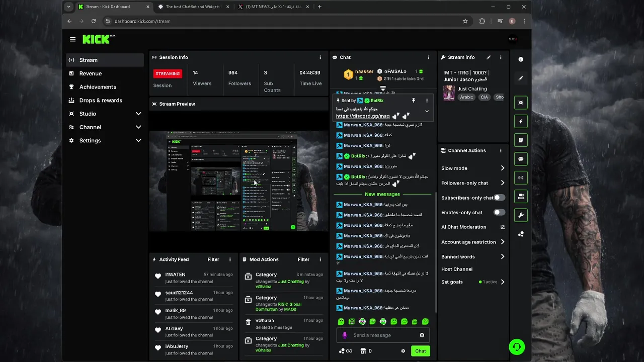Bookmark this page with the star icon
This screenshot has height=362, width=644.
[465, 21]
